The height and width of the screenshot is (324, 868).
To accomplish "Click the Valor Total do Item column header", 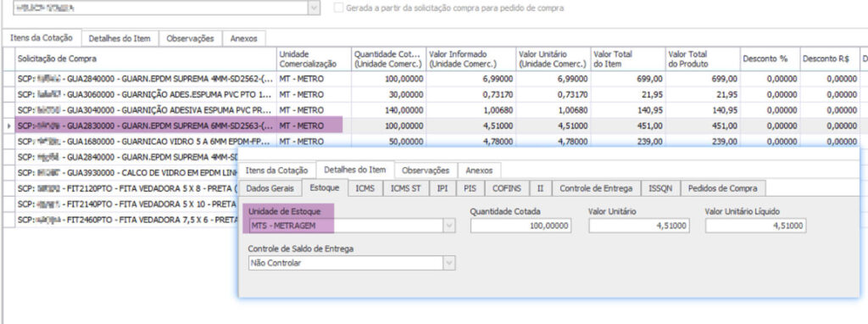I will (x=628, y=59).
